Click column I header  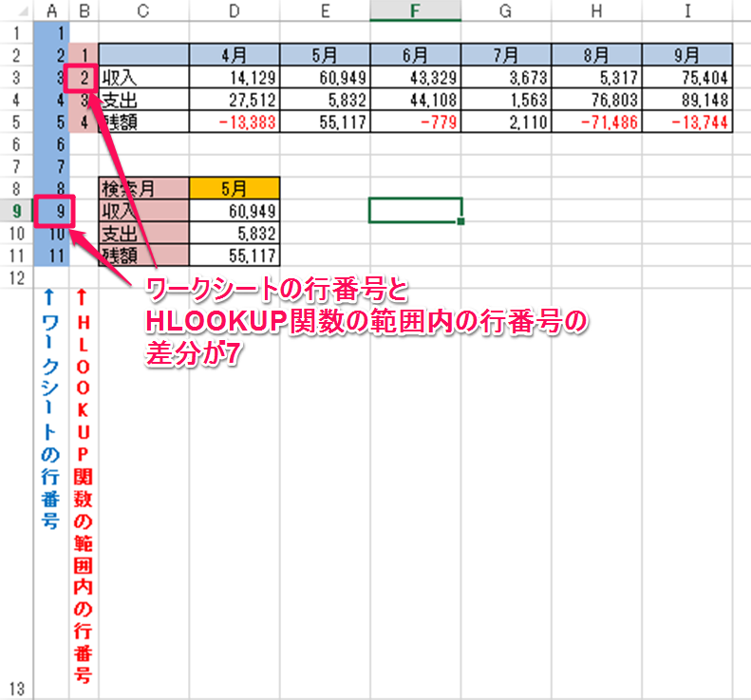click(685, 10)
